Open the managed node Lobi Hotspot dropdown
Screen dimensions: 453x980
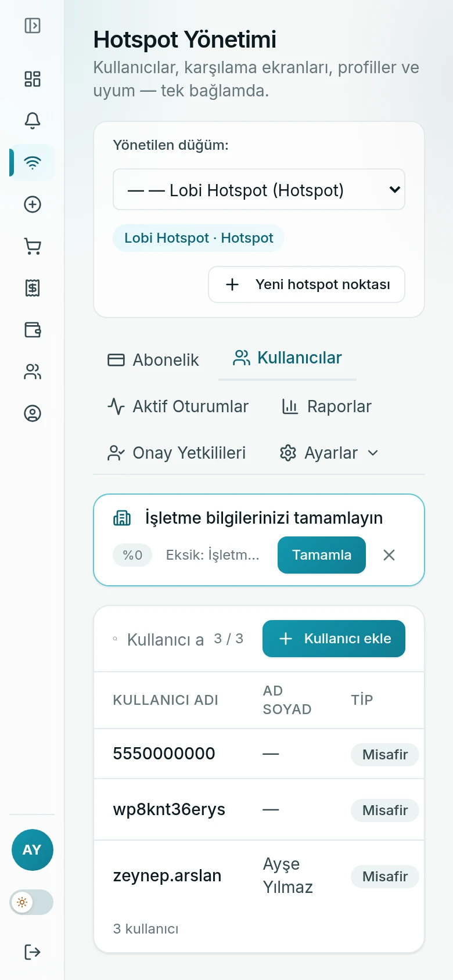[x=259, y=189]
